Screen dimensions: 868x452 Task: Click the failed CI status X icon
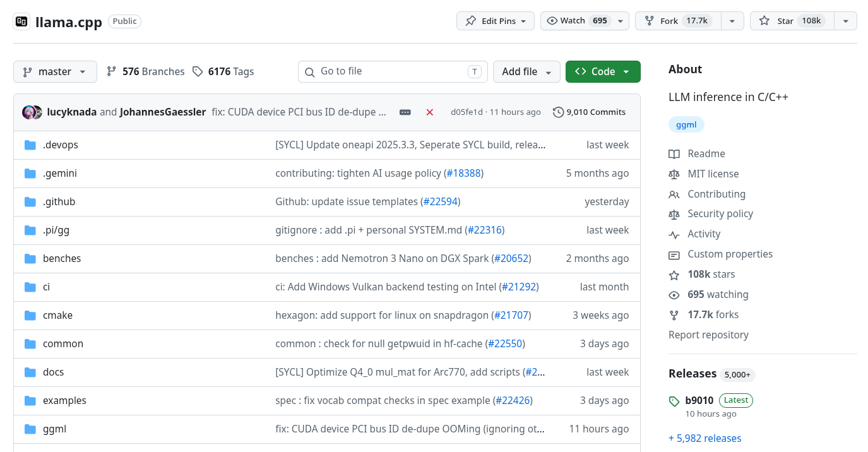tap(430, 112)
